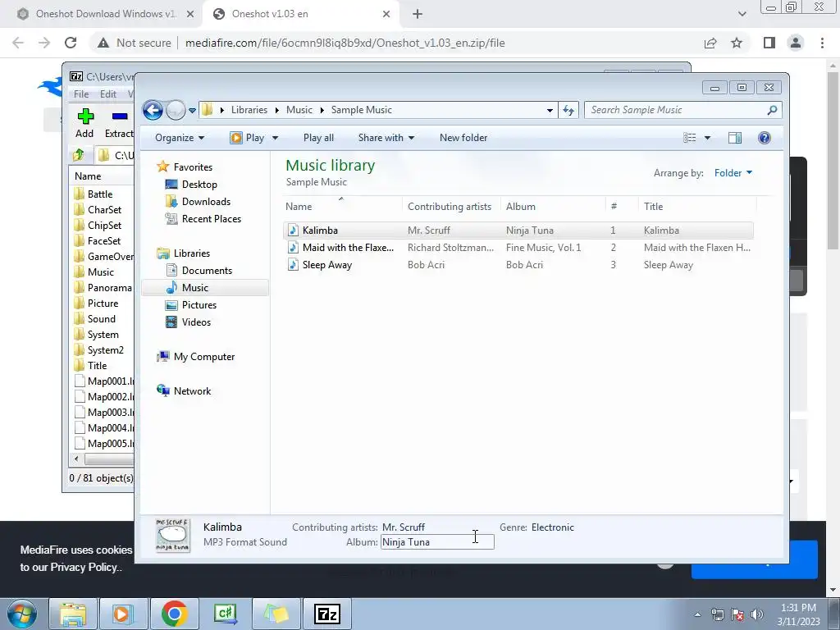Reload the Chrome page
840x630 pixels.
point(71,43)
